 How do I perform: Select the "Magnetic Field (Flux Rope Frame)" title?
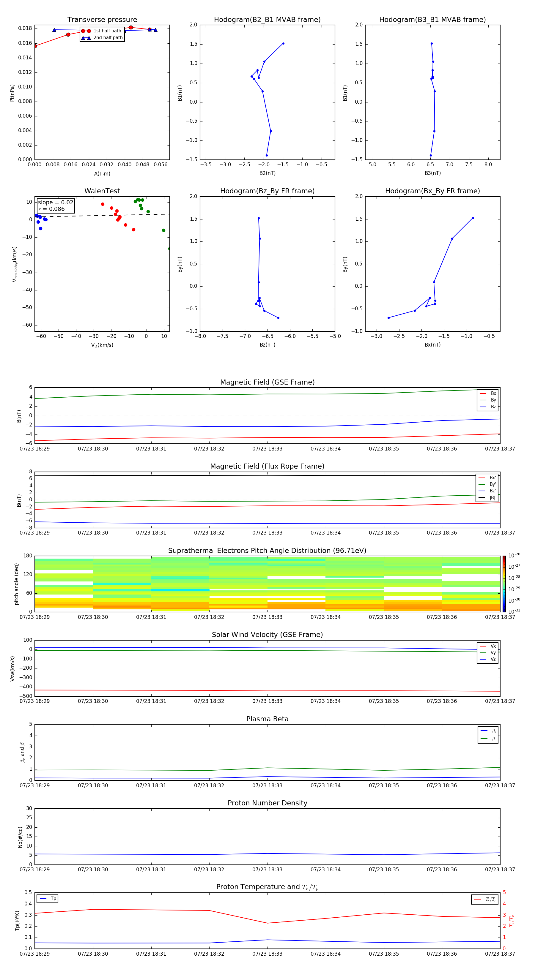(267, 467)
